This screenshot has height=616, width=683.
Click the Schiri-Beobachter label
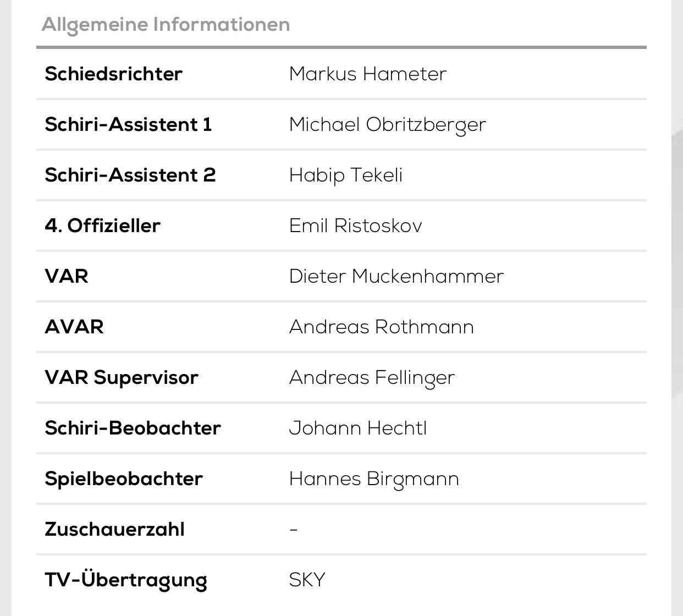pyautogui.click(x=133, y=428)
